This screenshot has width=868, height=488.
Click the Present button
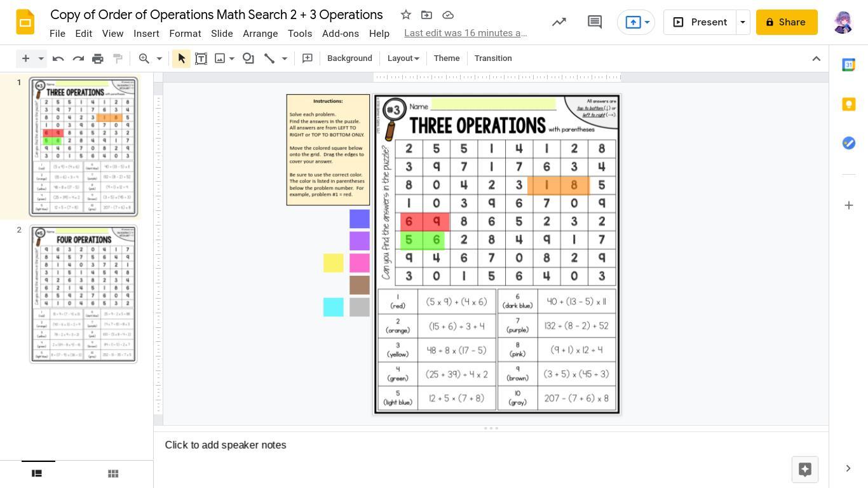(x=700, y=22)
